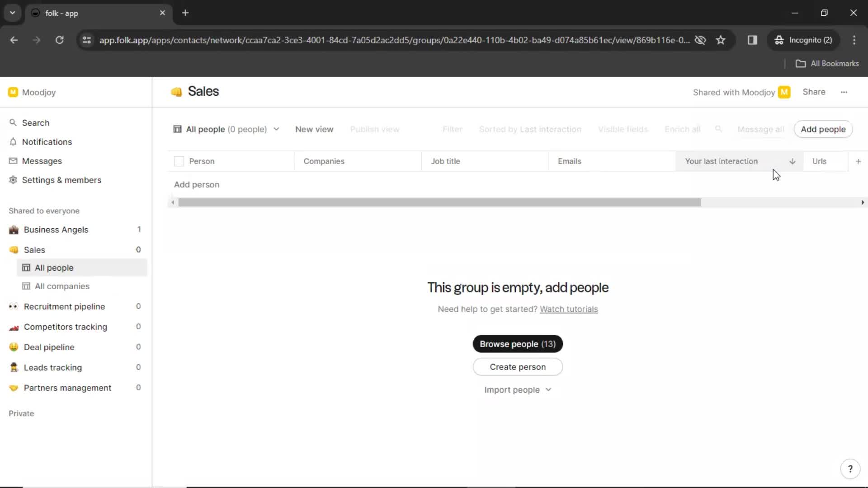Image resolution: width=868 pixels, height=488 pixels.
Task: Click the Watch tutorials link
Action: tap(569, 309)
